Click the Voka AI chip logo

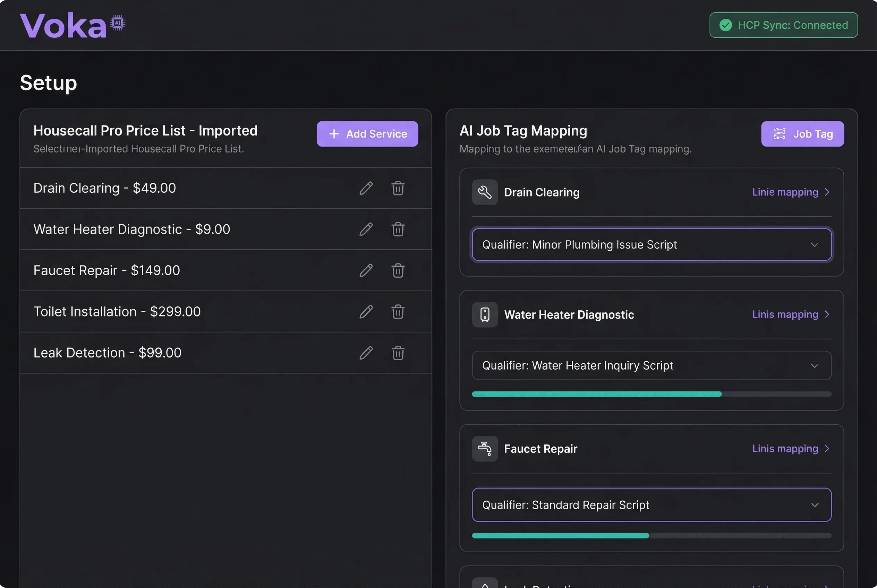point(117,23)
